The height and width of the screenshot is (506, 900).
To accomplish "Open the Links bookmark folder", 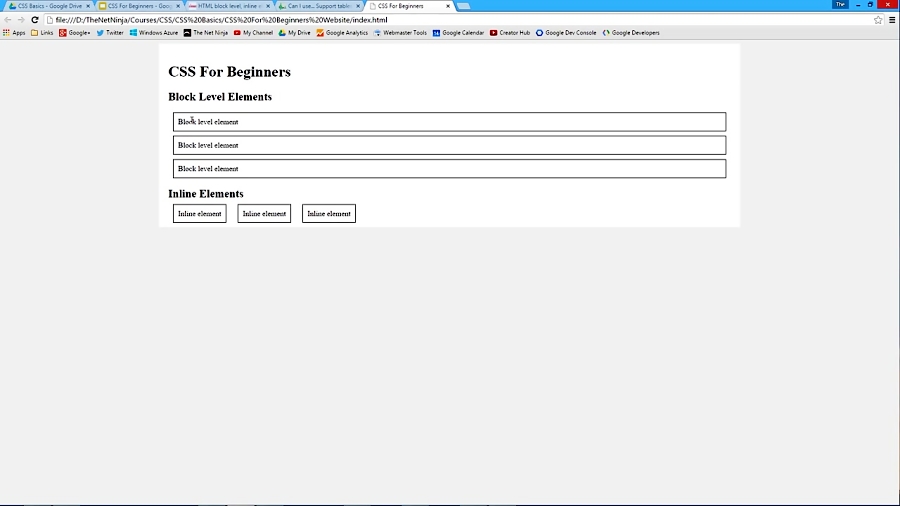I will (x=42, y=33).
